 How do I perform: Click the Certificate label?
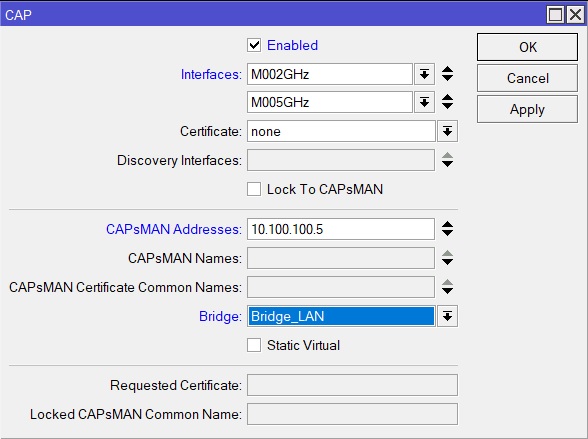(x=211, y=131)
